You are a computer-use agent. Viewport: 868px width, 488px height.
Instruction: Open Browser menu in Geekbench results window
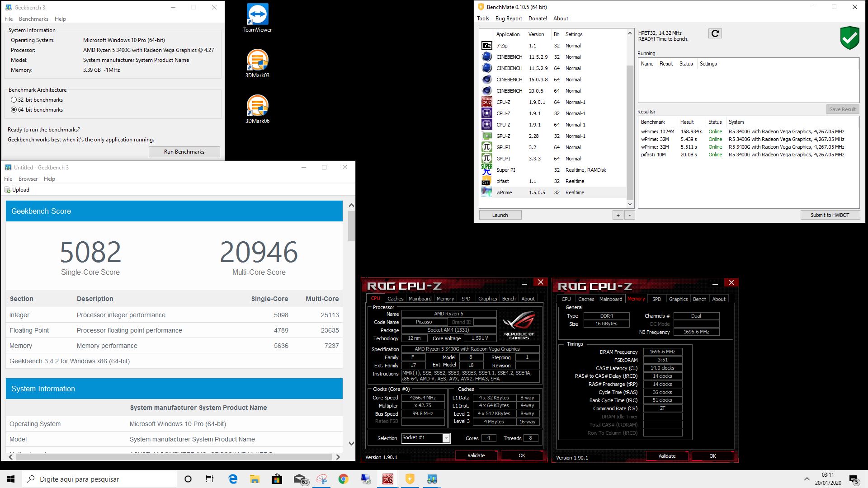[28, 179]
